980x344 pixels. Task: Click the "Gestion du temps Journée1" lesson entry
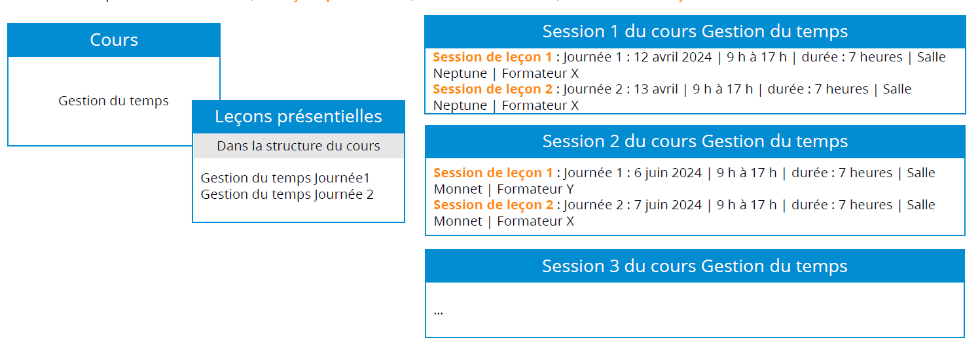point(285,178)
